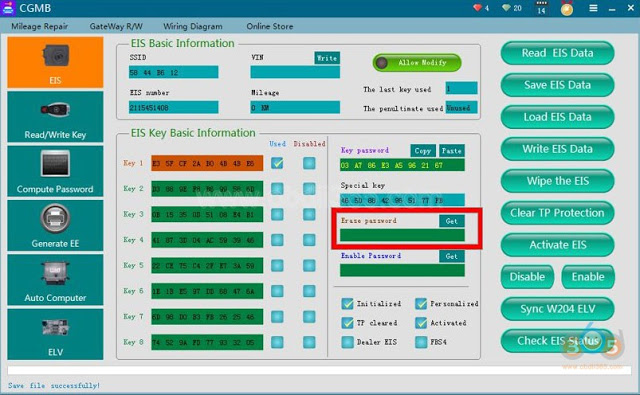Viewport: 640px width, 395px height.
Task: Copy the key password
Action: [x=422, y=151]
